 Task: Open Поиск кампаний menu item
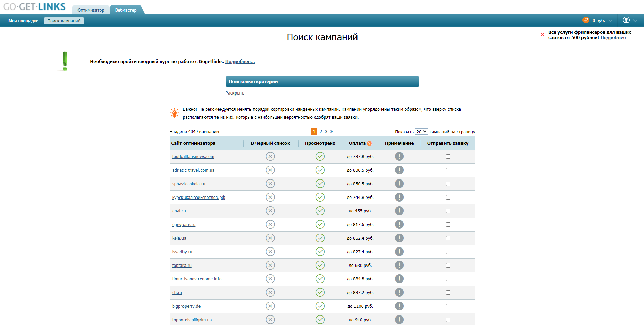tap(64, 21)
